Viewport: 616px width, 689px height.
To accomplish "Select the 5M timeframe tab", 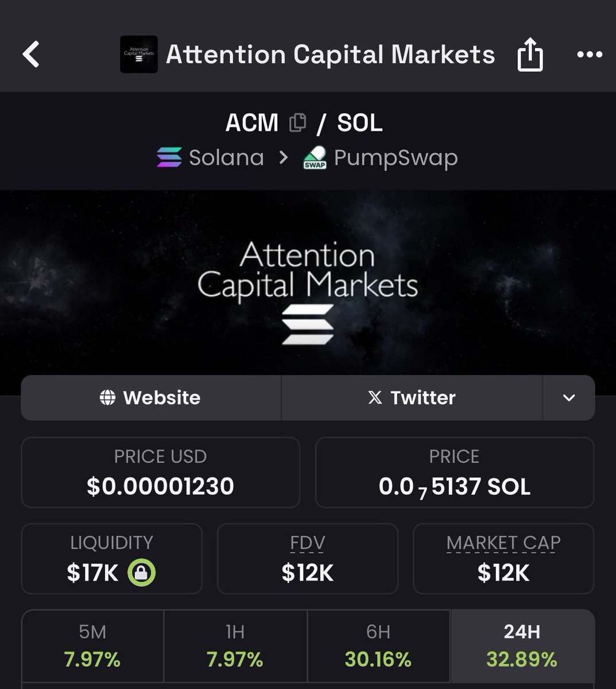I will 92,646.
